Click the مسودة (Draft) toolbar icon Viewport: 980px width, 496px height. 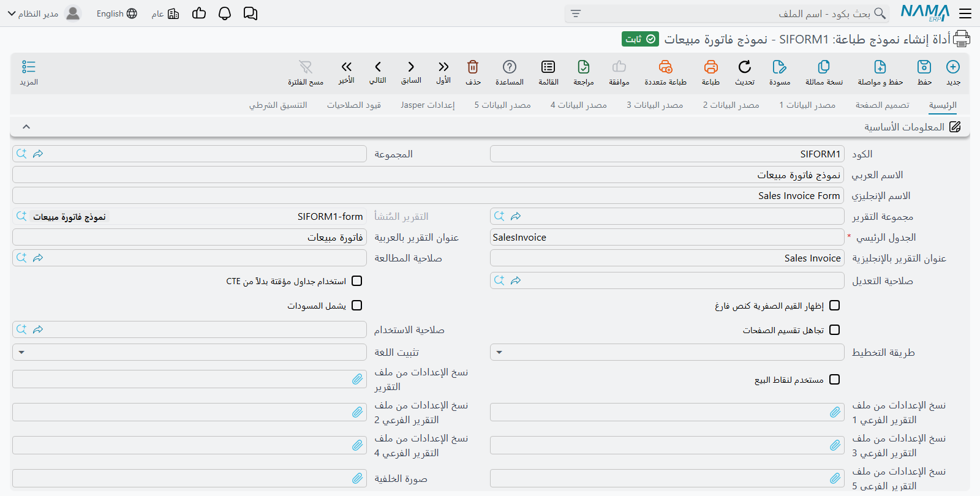tap(780, 67)
